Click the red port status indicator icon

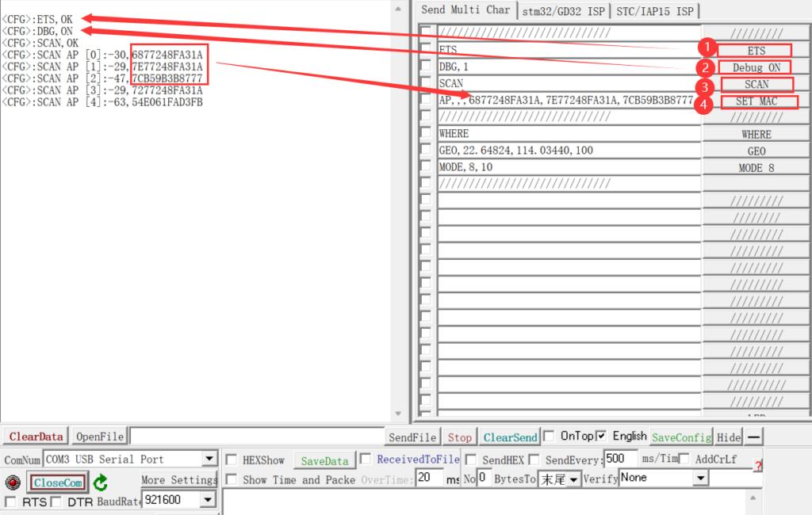tap(13, 483)
